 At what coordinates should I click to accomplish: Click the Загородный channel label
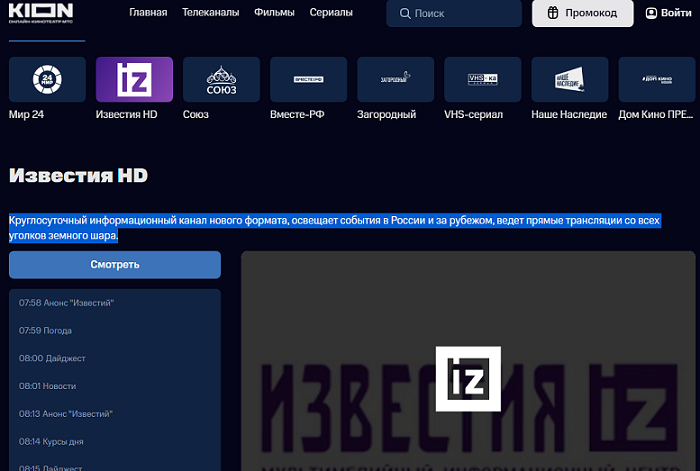point(387,114)
